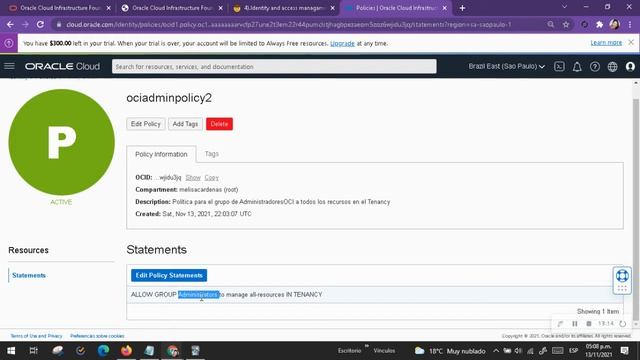Click the browser address bar URL
640x360 pixels.
[289, 24]
